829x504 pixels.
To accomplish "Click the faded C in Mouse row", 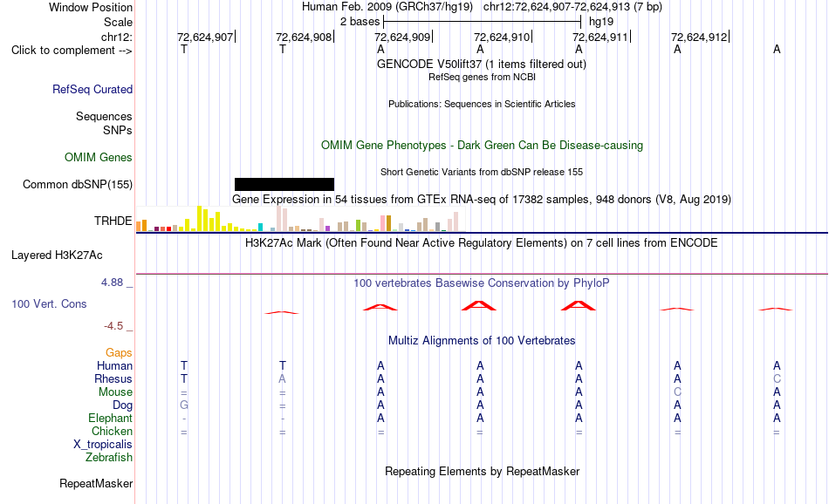I will 678,392.
